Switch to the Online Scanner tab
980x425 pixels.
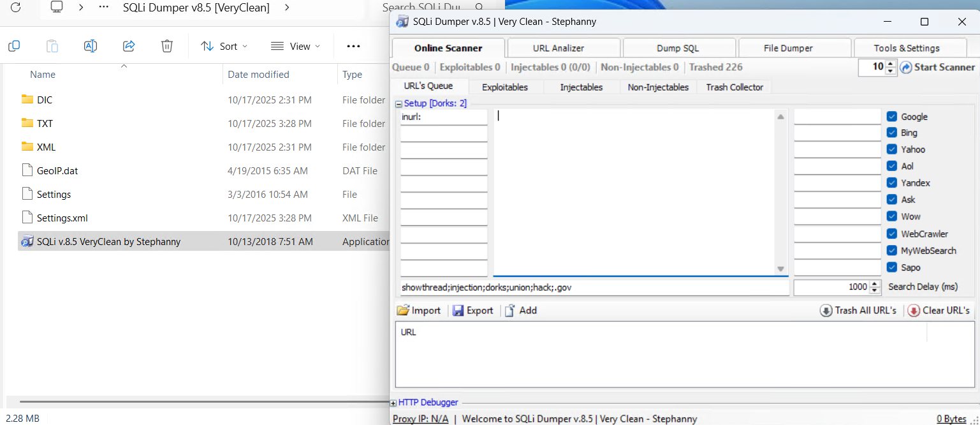coord(448,48)
